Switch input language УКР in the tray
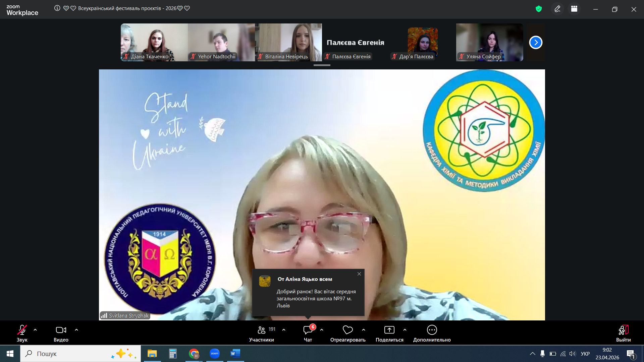 585,354
